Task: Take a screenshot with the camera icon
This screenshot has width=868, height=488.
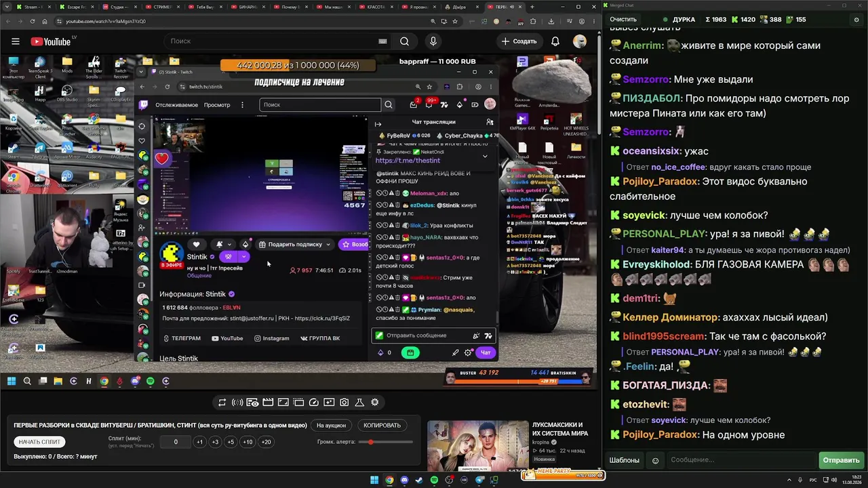Action: tap(344, 403)
